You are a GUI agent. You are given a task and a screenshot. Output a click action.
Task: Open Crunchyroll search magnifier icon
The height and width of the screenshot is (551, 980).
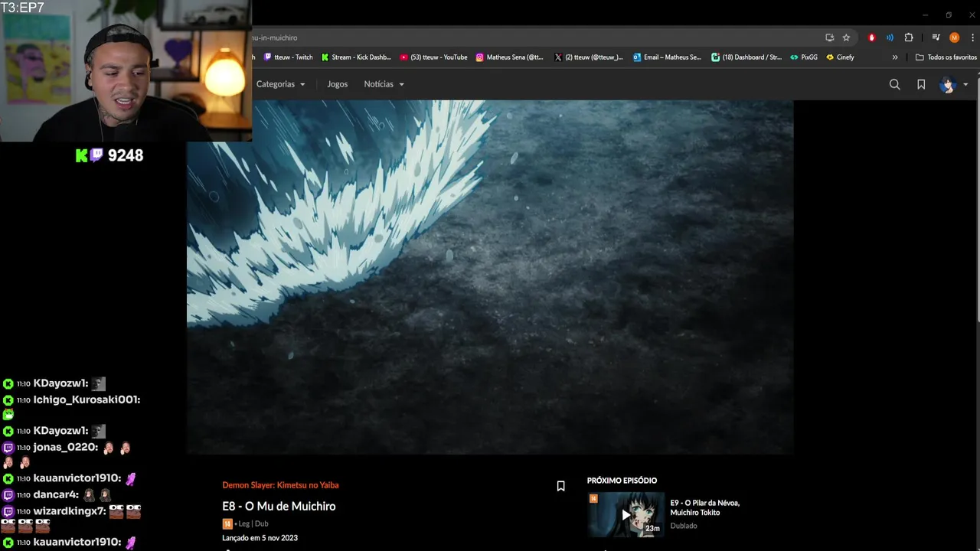tap(894, 84)
